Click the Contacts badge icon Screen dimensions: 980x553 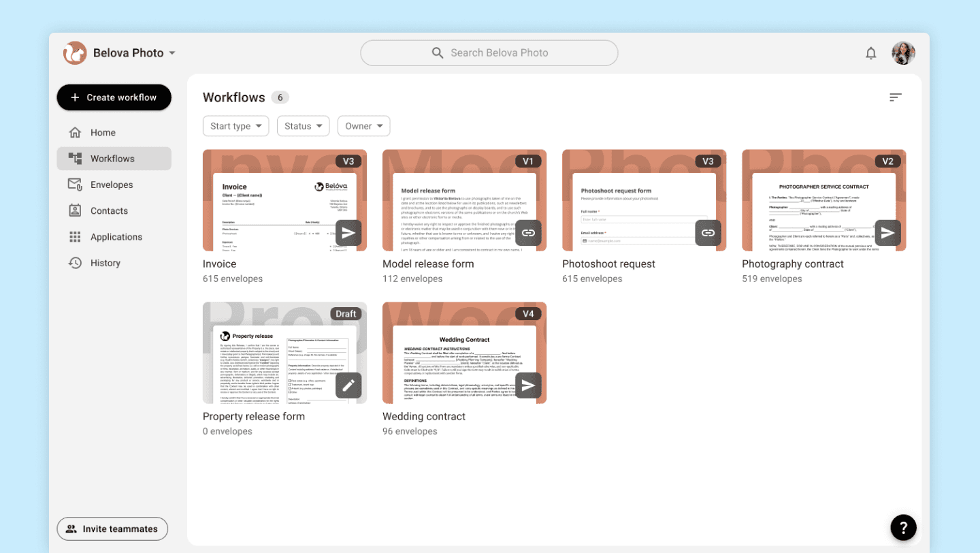point(76,211)
